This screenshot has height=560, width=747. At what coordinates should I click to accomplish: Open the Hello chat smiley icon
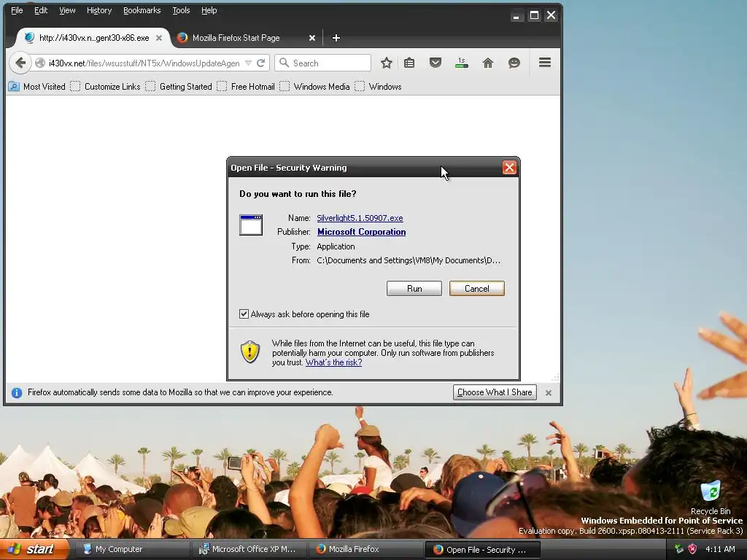pyautogui.click(x=514, y=63)
